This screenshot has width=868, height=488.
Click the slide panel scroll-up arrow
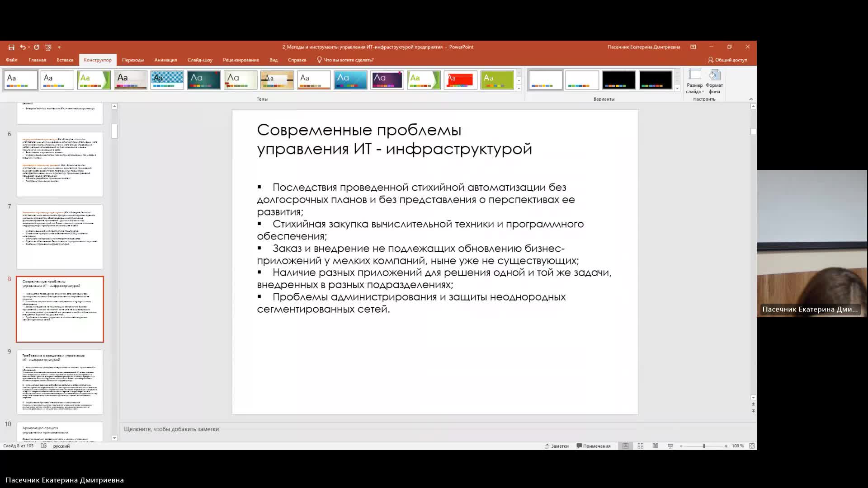coord(114,107)
